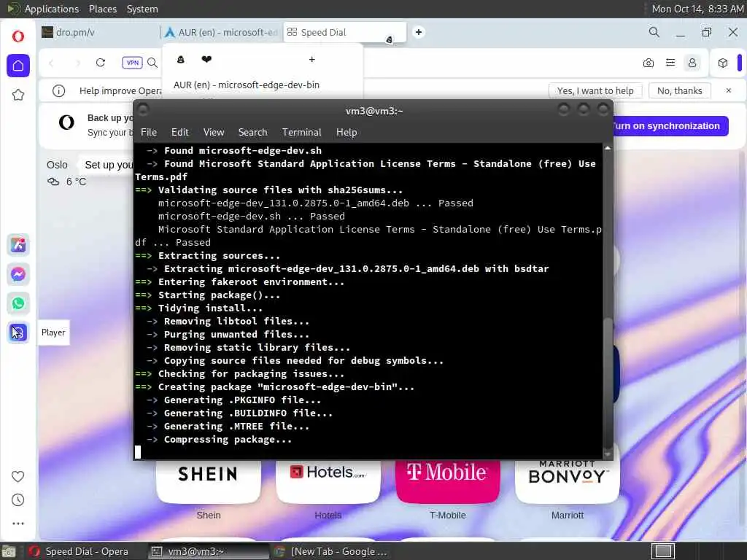Click the 'No, thanks' button

679,90
